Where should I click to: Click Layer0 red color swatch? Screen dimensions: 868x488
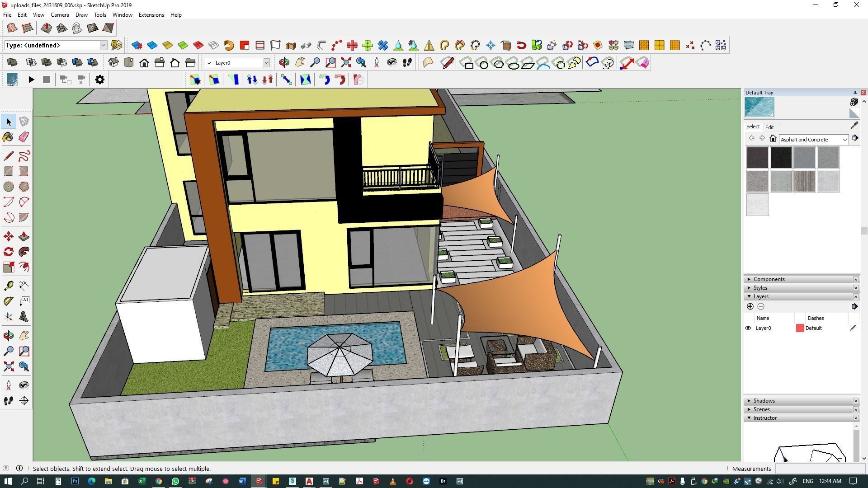pos(800,328)
